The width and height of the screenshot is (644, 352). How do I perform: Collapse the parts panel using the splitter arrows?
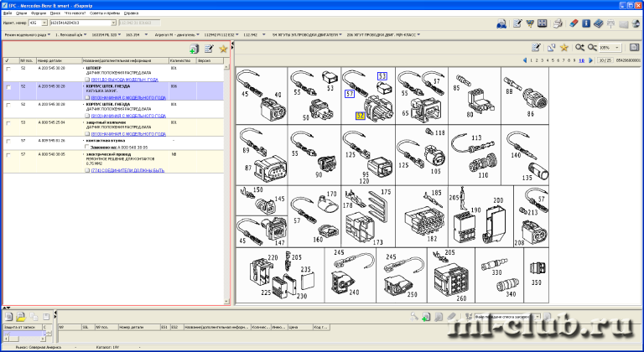pyautogui.click(x=232, y=44)
